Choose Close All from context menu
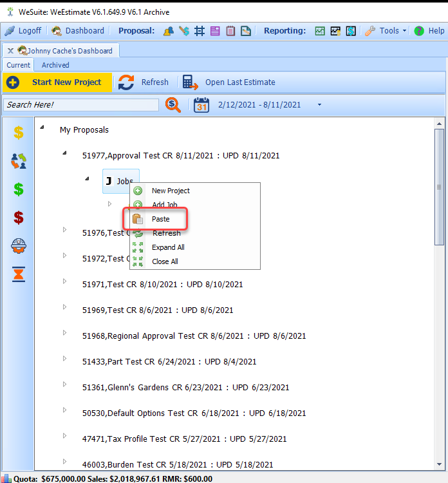448x483 pixels. (x=194, y=261)
